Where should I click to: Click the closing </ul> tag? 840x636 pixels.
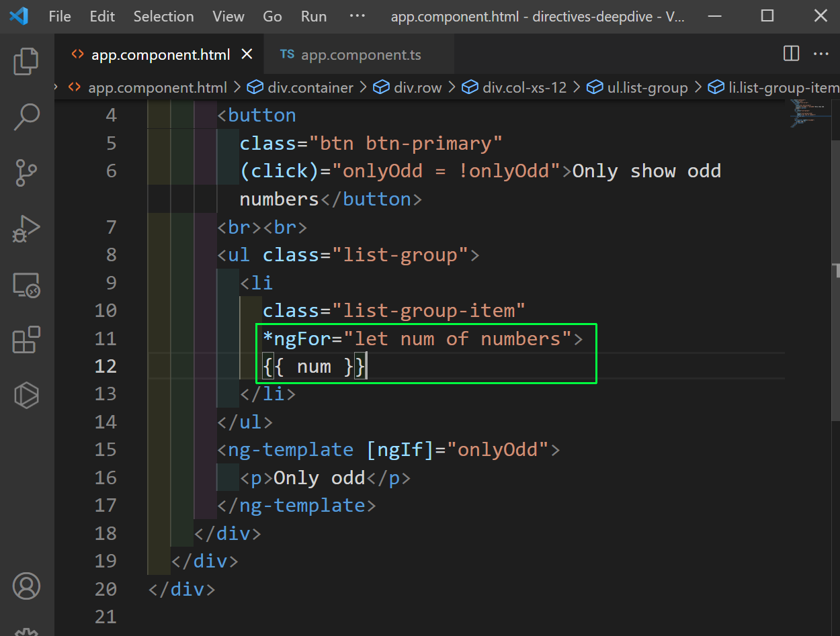tap(245, 422)
